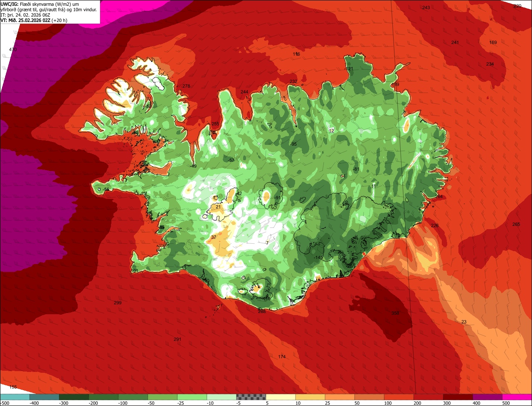Select the map value '241' in the northeast sea
Viewport: 532px width, 406px height.
pyautogui.click(x=455, y=43)
